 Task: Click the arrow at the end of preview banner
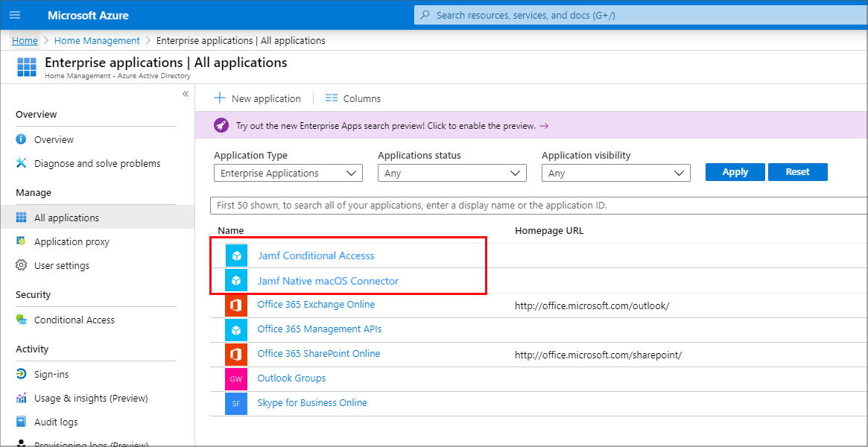(544, 126)
